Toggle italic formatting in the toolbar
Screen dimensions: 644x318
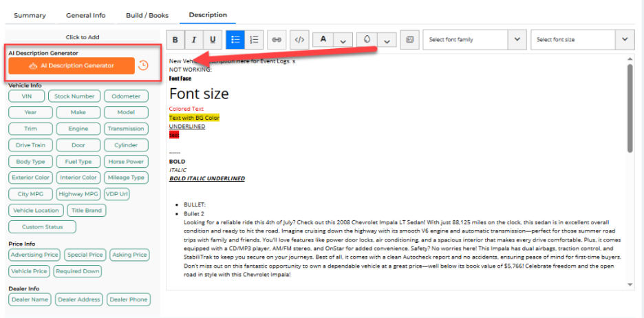click(194, 40)
